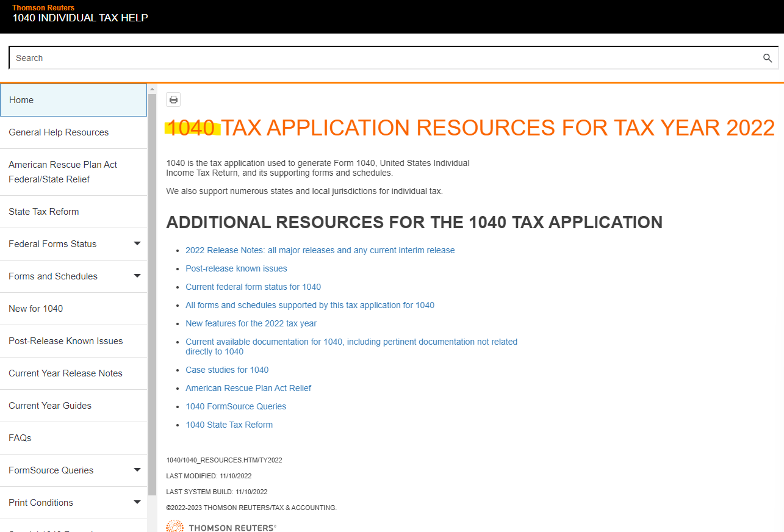Select Home in the sidebar
Image resolution: width=784 pixels, height=532 pixels.
point(73,100)
